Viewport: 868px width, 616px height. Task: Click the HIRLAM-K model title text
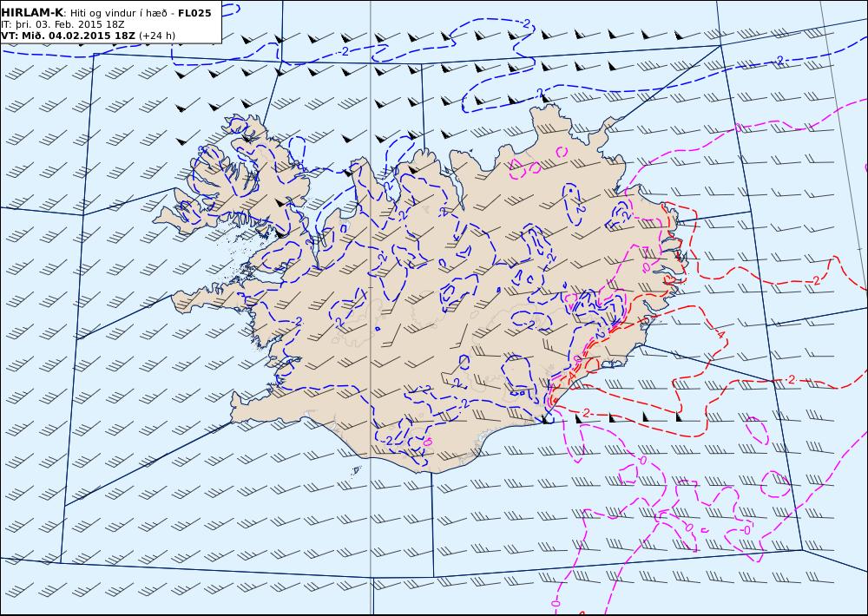click(32, 13)
